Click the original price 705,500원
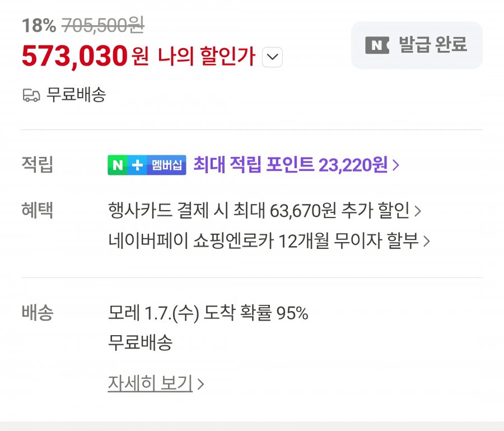This screenshot has width=504, height=431. coord(102,25)
